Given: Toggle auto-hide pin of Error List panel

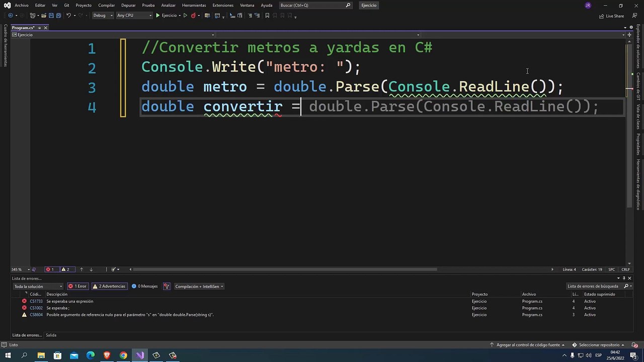Looking at the screenshot, I should click(x=624, y=278).
